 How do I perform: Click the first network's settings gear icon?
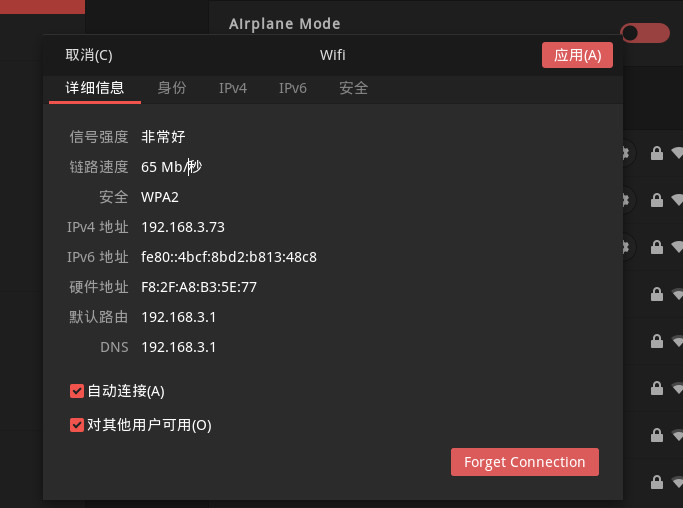tap(626, 153)
